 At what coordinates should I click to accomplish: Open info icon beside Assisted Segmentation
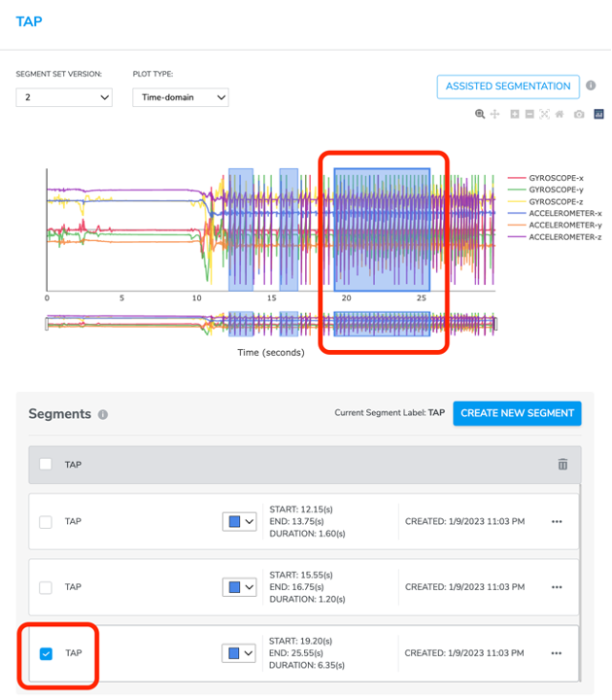pyautogui.click(x=591, y=87)
